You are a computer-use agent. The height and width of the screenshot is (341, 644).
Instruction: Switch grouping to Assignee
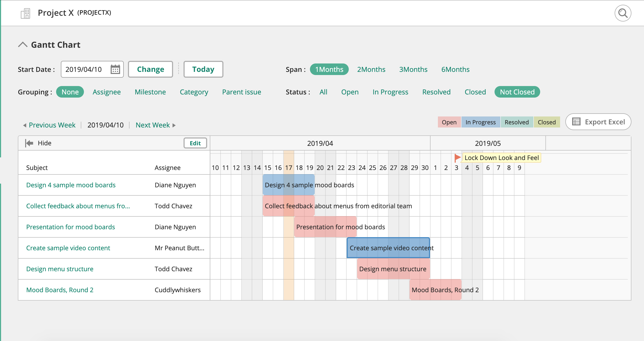point(106,92)
